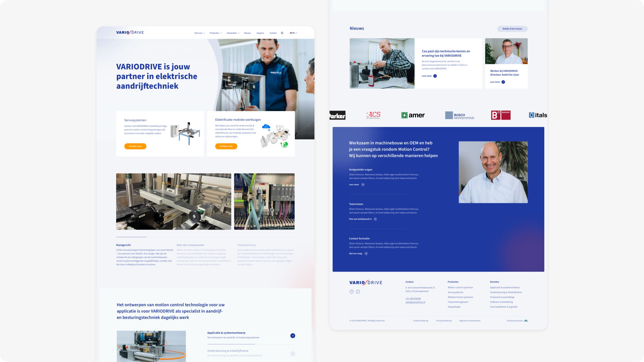Select the Meer dan componenten tab
644x362 pixels.
point(190,245)
